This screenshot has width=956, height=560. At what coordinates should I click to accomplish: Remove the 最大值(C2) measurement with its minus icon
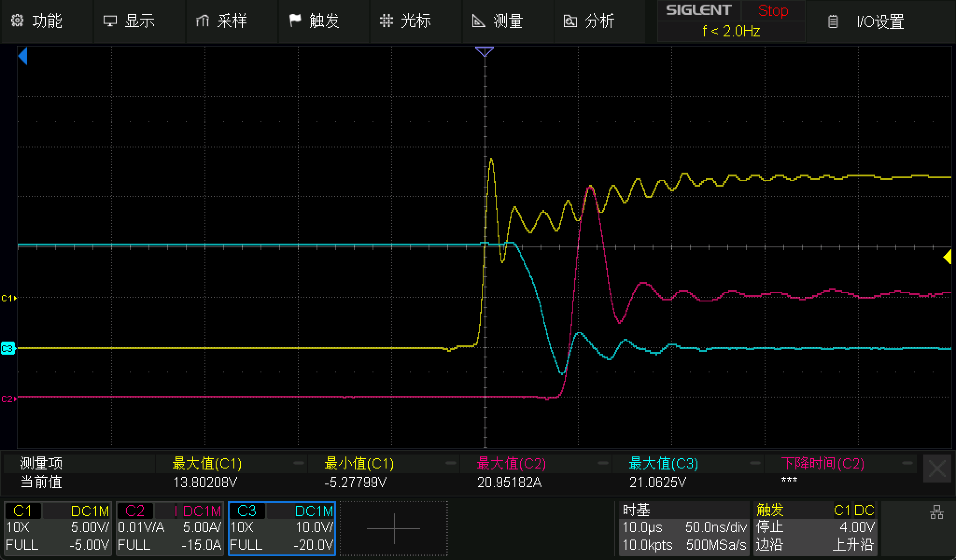point(603,463)
